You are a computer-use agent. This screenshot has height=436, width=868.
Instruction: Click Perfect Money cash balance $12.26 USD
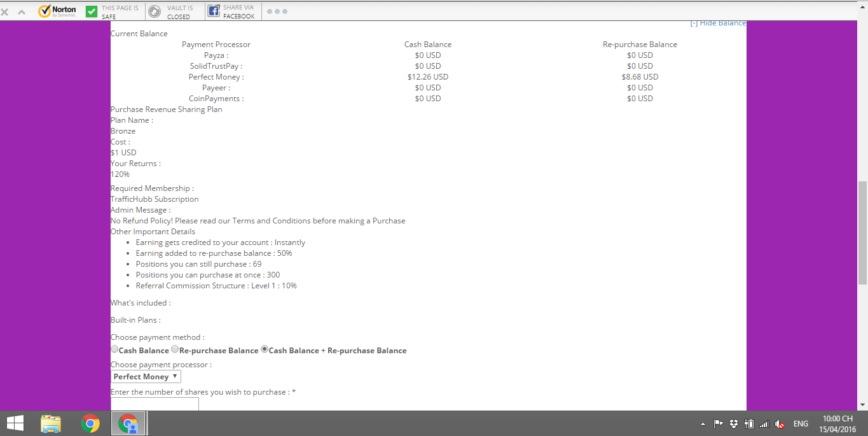point(428,77)
